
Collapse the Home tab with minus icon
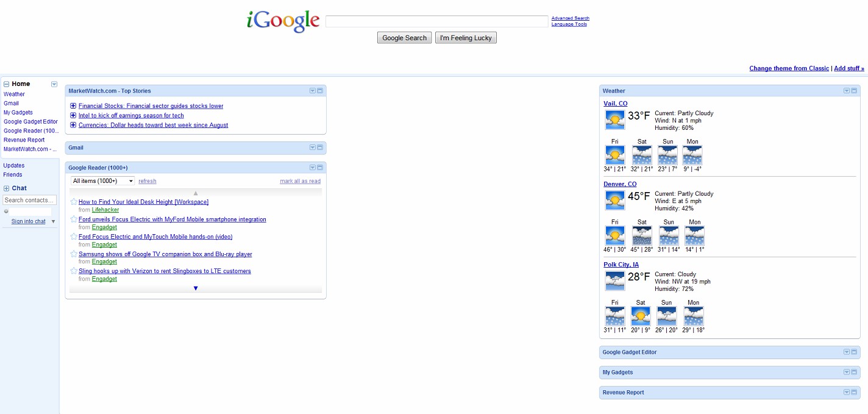click(x=7, y=84)
